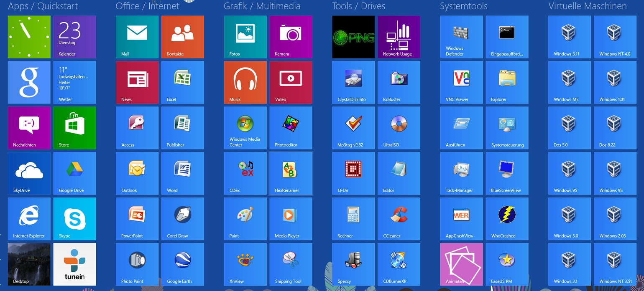644x291 pixels.
Task: Start the Windows 98 virtual machine
Action: [616, 173]
